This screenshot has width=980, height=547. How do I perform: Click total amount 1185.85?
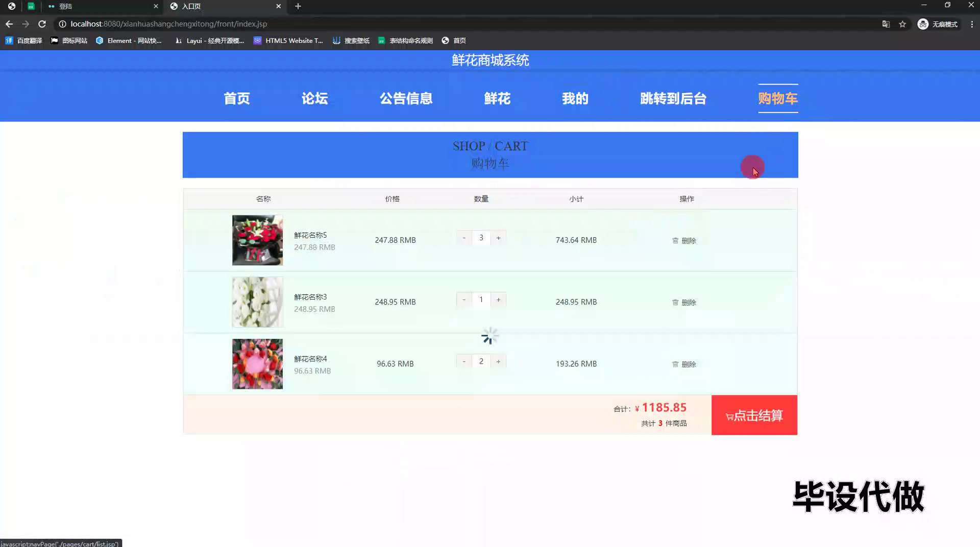(664, 408)
